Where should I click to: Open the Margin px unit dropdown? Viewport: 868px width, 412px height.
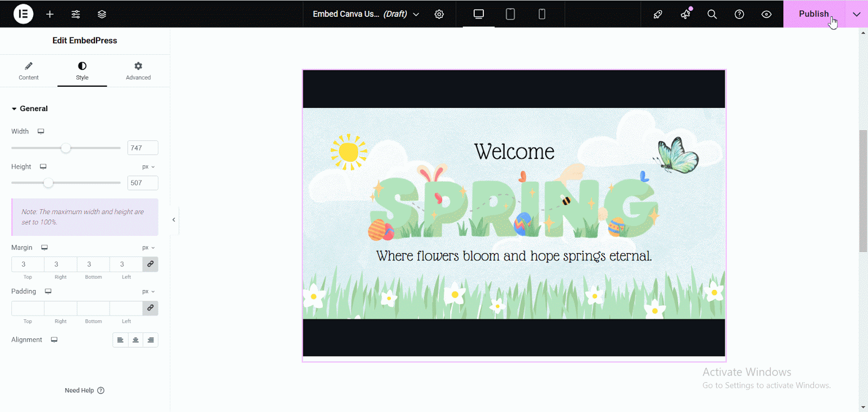tap(149, 248)
